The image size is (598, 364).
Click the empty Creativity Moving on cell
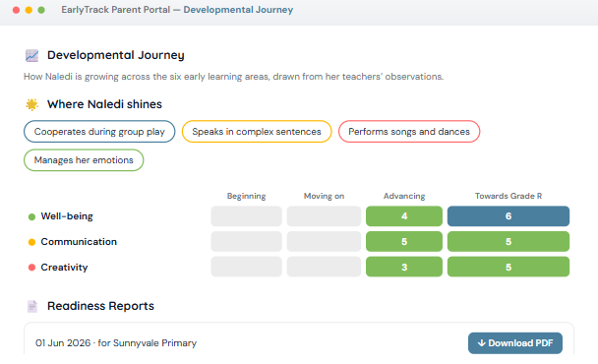click(x=324, y=267)
